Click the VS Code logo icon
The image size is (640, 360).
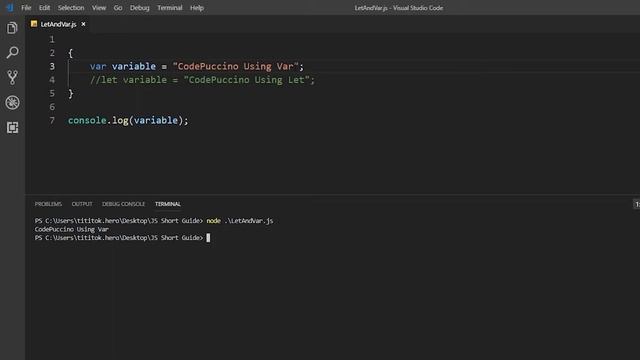tap(10, 8)
